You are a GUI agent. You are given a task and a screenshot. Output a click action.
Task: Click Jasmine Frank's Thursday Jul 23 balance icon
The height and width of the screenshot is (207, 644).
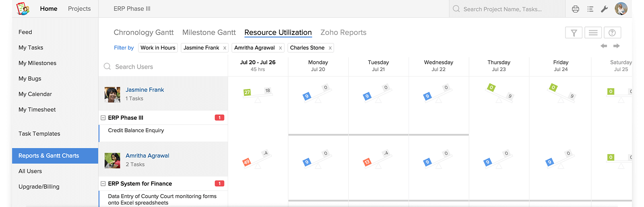500,93
